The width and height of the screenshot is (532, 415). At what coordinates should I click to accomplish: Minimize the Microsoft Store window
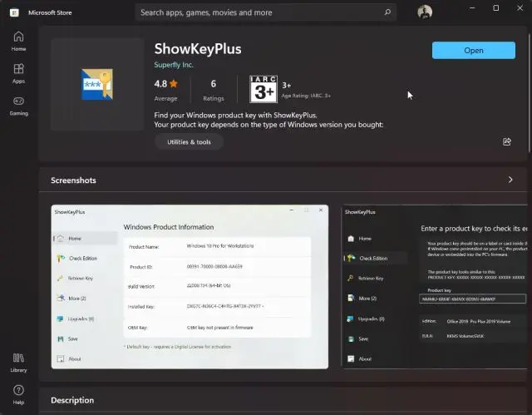click(x=472, y=8)
